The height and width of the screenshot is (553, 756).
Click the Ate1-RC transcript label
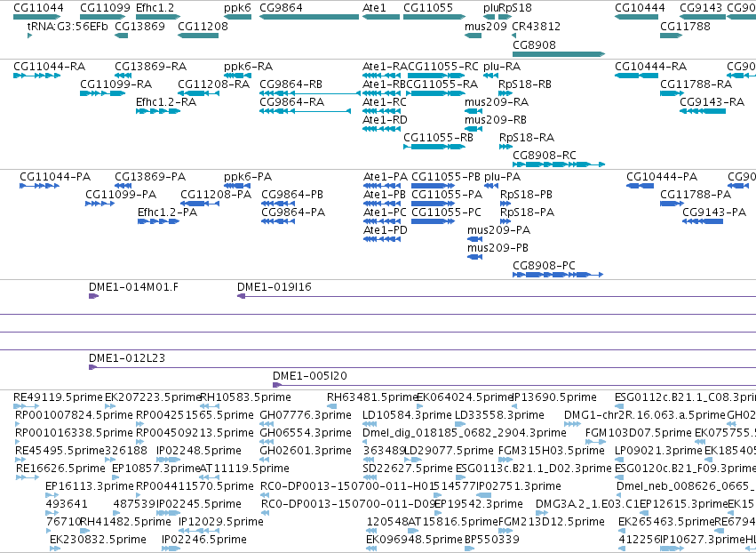tap(385, 102)
